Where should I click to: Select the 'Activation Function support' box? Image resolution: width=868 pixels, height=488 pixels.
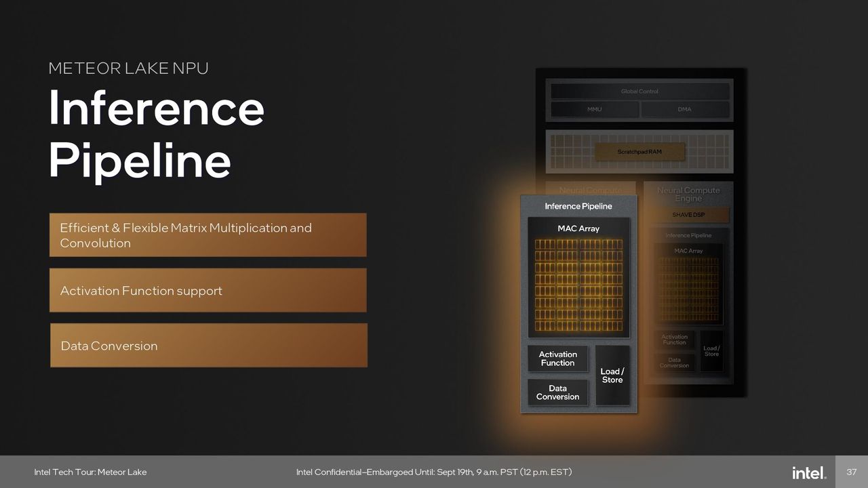click(x=208, y=290)
